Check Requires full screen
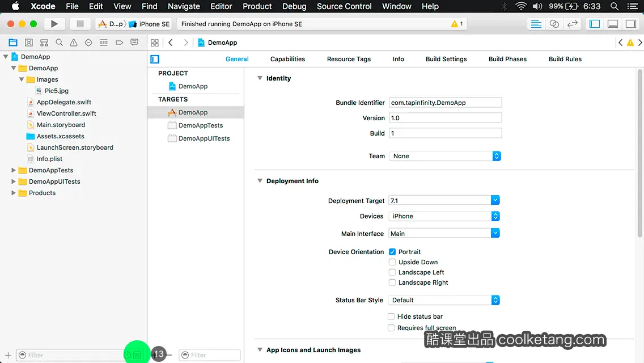644x363 pixels. pyautogui.click(x=391, y=328)
